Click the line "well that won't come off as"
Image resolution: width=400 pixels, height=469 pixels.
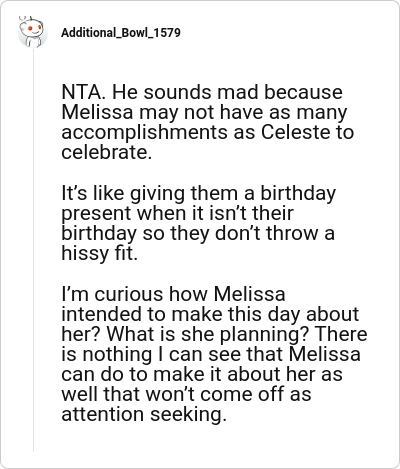(186, 394)
